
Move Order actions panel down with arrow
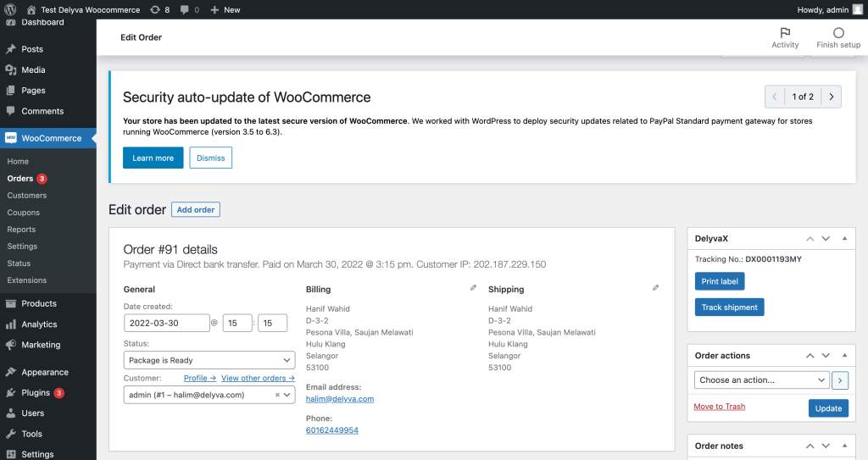click(826, 356)
